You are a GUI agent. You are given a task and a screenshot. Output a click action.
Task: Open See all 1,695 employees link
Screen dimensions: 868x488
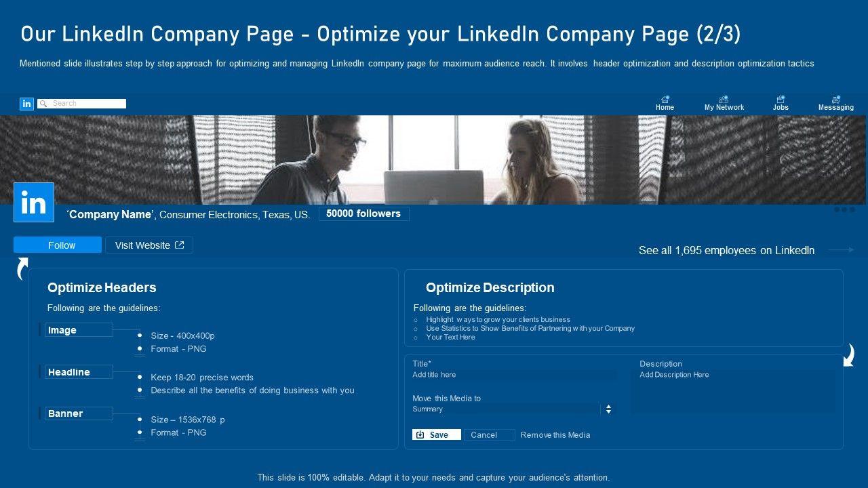pyautogui.click(x=726, y=251)
